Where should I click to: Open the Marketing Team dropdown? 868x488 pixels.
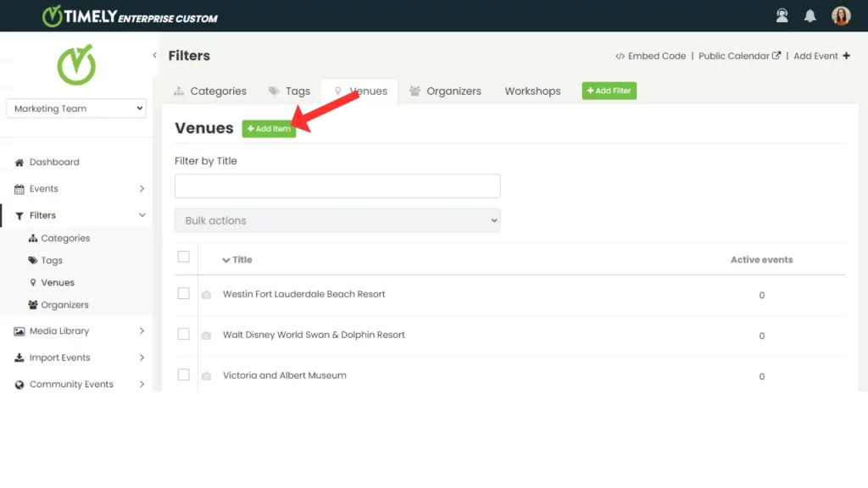76,108
